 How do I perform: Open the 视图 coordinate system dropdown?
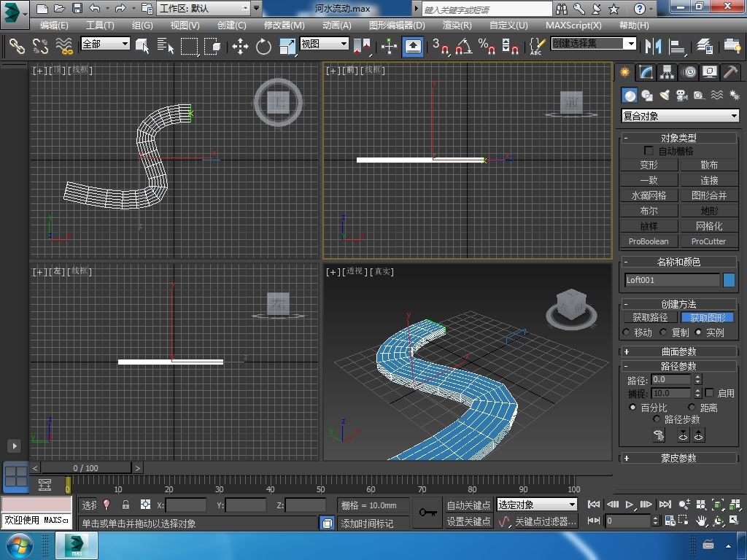[x=325, y=44]
